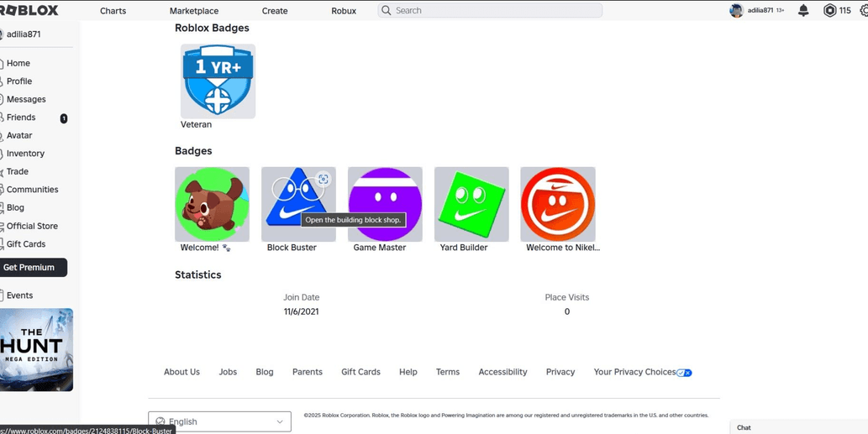
Task: Click the Veteran badge label
Action: coord(196,124)
